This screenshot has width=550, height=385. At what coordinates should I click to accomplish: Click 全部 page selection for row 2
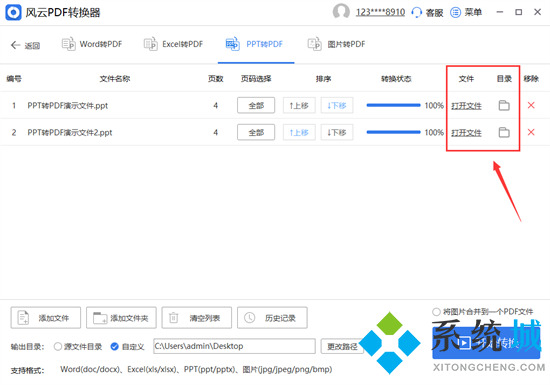256,132
